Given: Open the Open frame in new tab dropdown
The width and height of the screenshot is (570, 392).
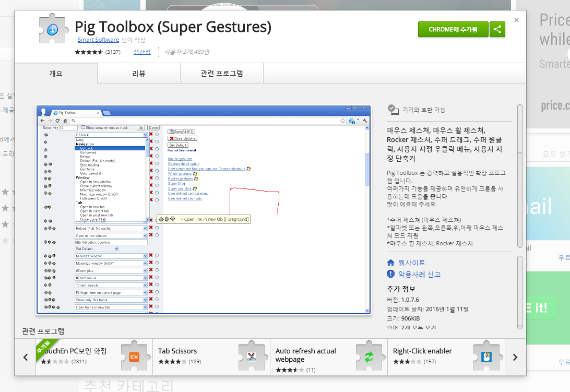Looking at the screenshot, I should coord(111,307).
